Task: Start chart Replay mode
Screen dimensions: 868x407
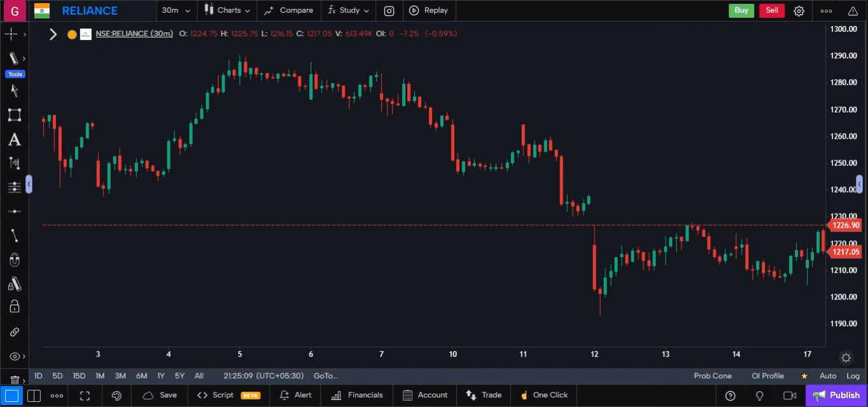Action: pos(430,10)
